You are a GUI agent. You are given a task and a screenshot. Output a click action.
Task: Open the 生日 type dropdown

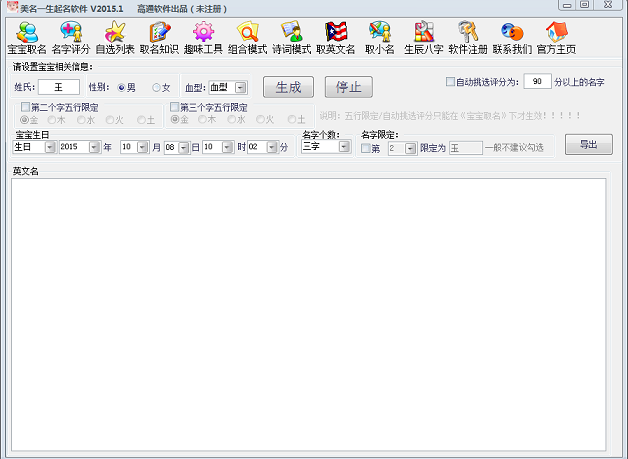(x=50, y=147)
